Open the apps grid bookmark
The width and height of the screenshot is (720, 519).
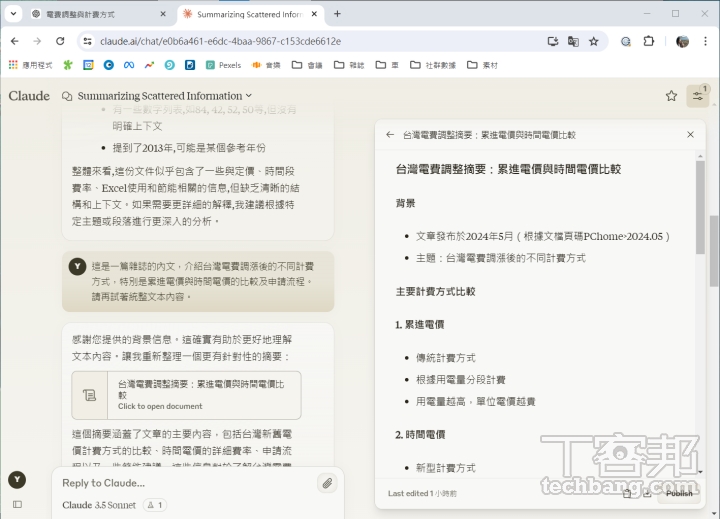click(x=31, y=65)
